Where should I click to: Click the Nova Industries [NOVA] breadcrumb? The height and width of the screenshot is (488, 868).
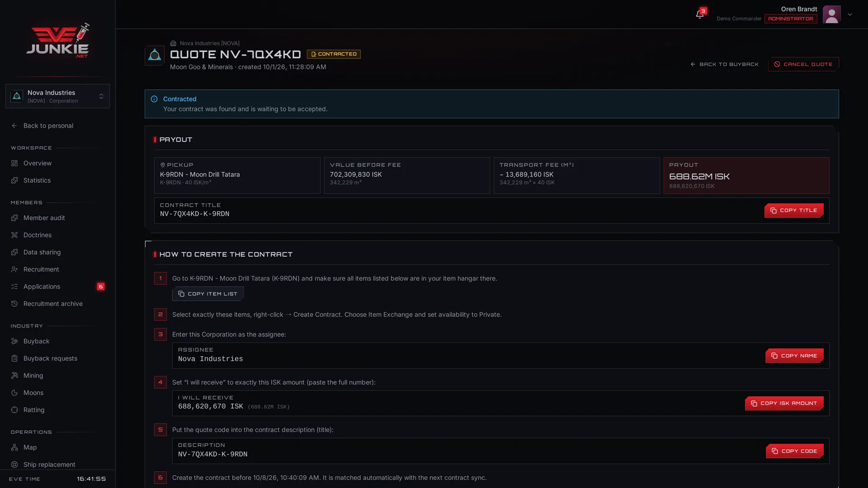coord(210,43)
